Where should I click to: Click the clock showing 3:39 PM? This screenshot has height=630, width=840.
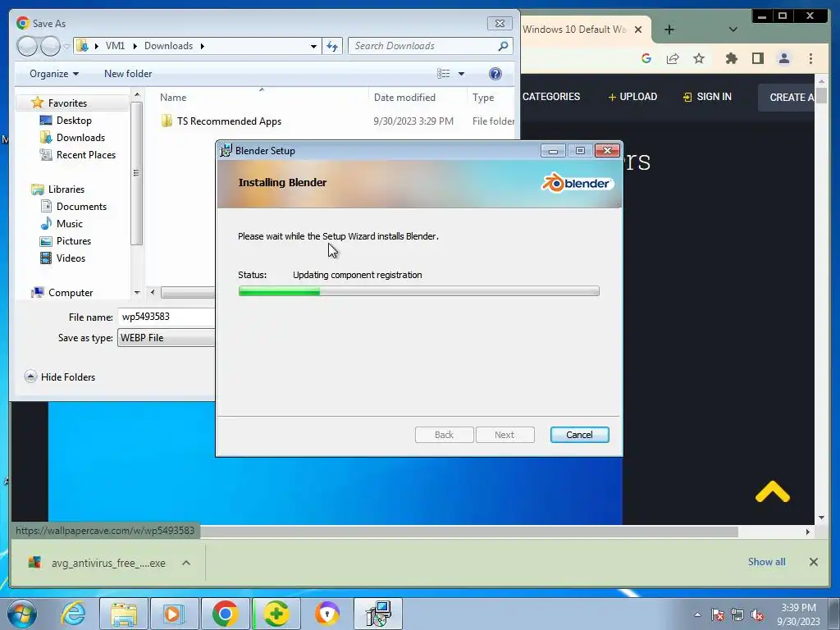tap(798, 614)
